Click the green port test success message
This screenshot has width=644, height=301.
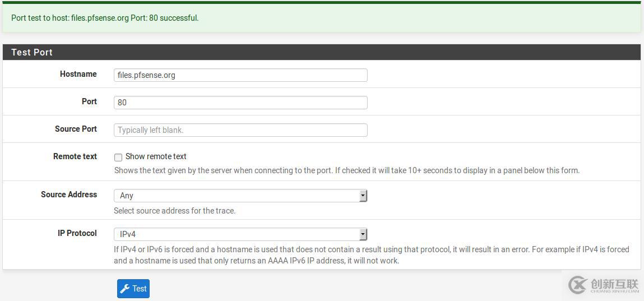click(x=105, y=18)
